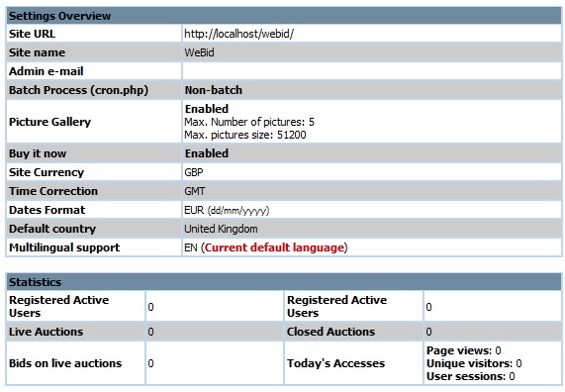Viewport: 565px width, 392px height.
Task: Select the Live Auctions count value 0
Action: pyautogui.click(x=150, y=332)
